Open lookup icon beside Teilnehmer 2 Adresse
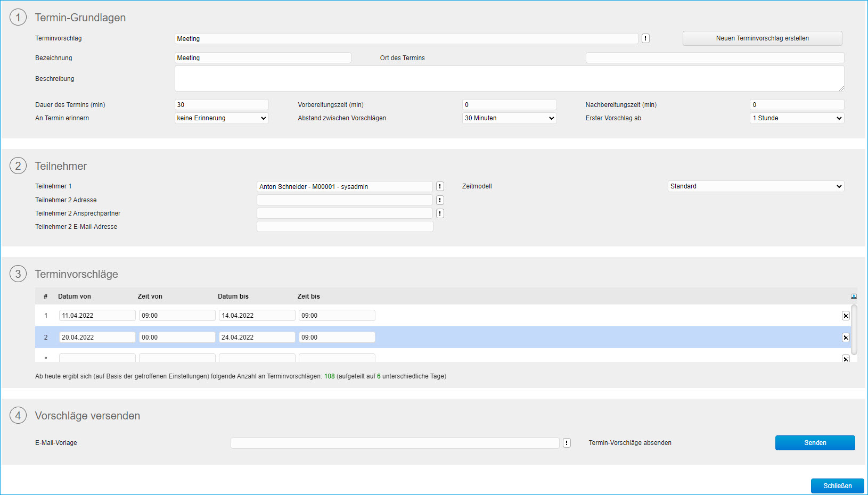Screen dimensions: 868x495 440,200
